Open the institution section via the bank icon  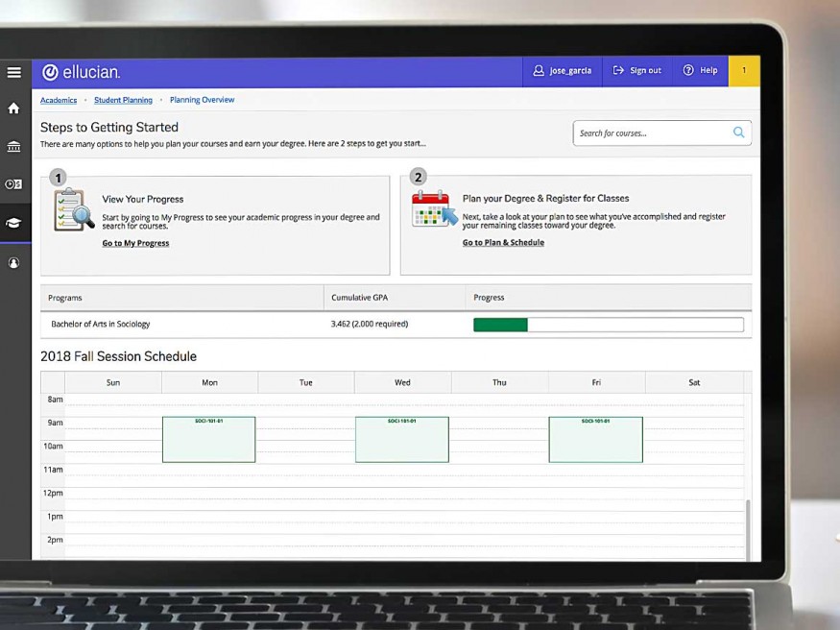pos(13,146)
